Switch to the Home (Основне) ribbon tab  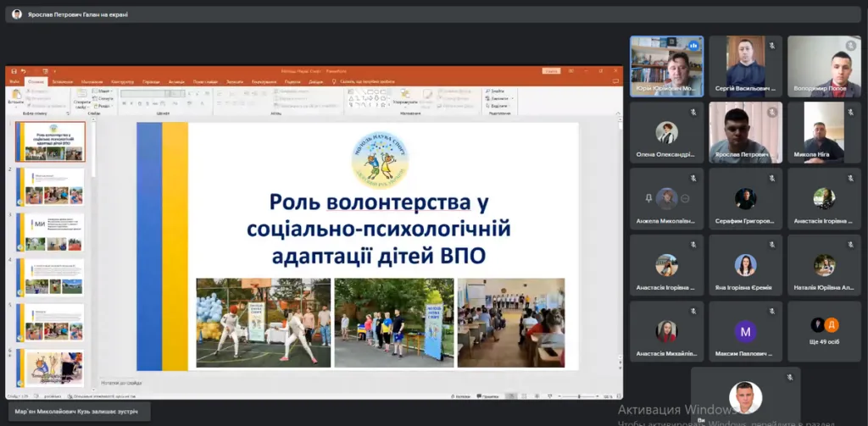click(36, 81)
